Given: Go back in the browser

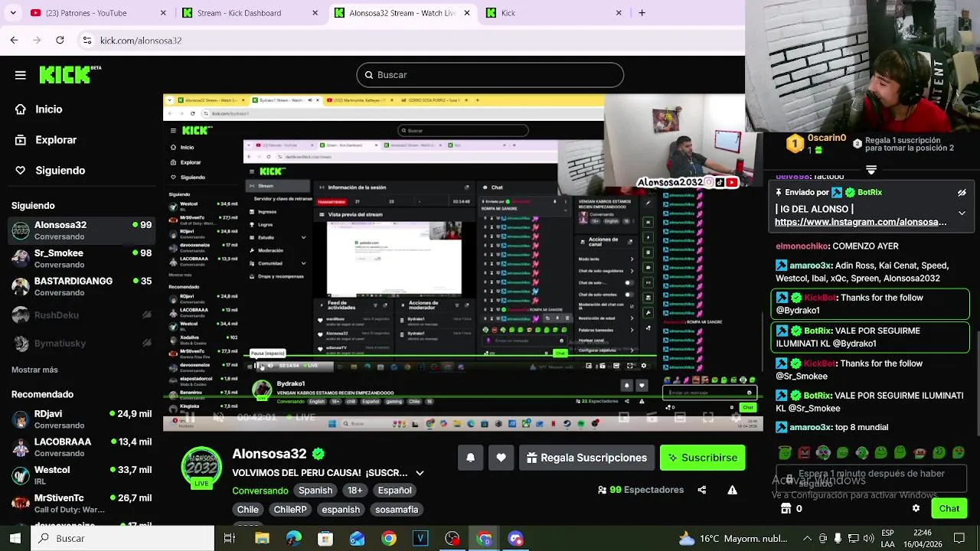Looking at the screenshot, I should [x=14, y=40].
